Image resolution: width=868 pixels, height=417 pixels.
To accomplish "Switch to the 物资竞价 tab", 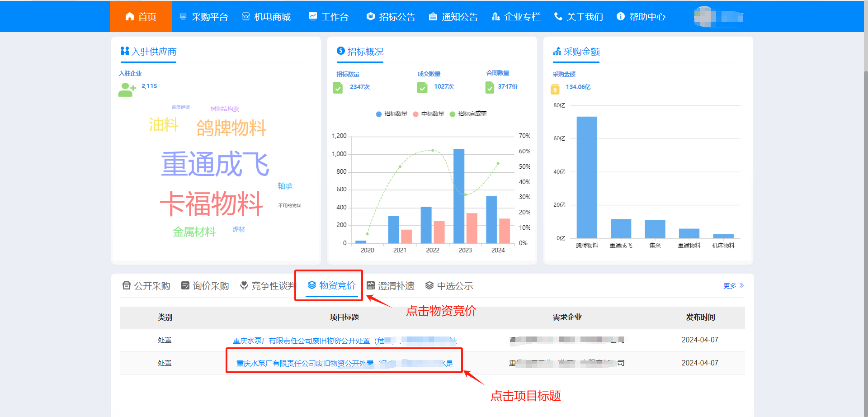I will 331,285.
